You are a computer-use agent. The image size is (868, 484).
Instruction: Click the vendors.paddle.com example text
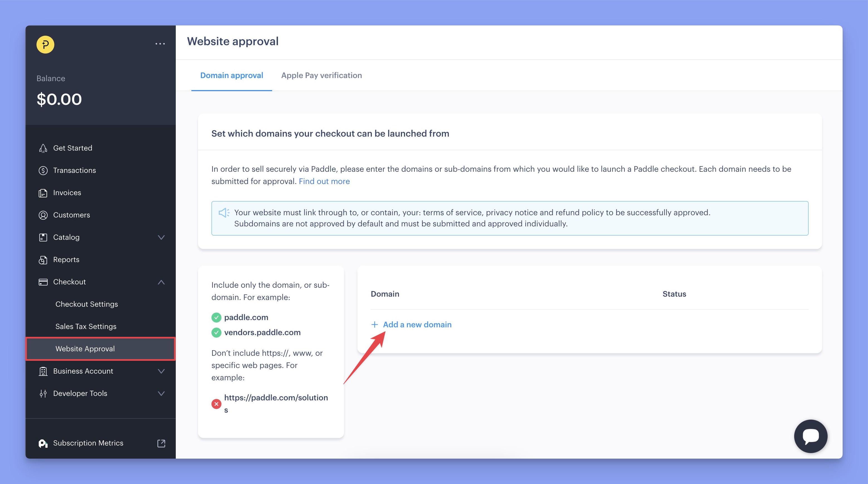262,333
